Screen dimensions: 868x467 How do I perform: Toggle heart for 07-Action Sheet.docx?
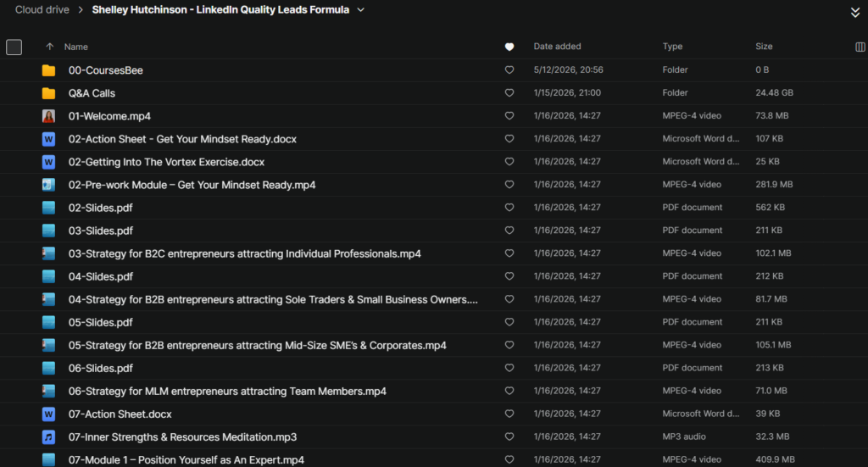[509, 414]
